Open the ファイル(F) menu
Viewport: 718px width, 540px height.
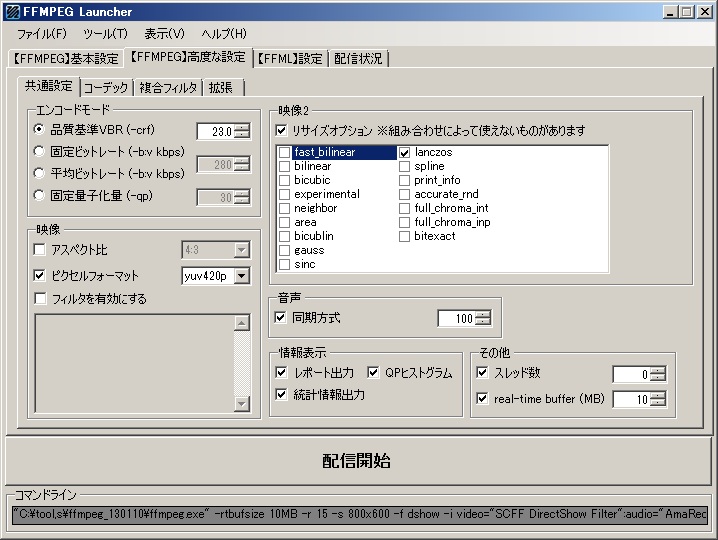42,34
